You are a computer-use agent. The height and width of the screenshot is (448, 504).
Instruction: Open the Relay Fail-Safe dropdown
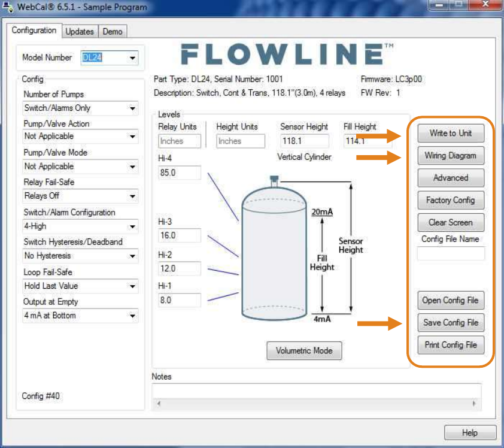pos(80,196)
